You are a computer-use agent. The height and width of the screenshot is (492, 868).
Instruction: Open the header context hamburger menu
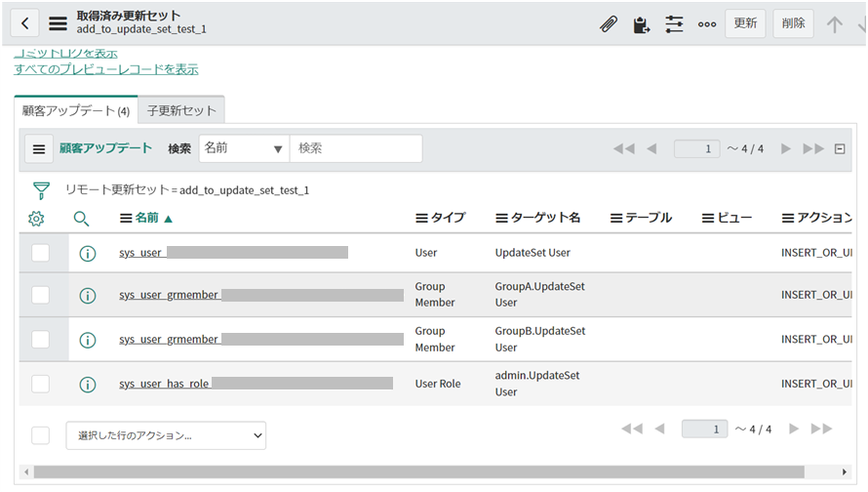pyautogui.click(x=59, y=23)
